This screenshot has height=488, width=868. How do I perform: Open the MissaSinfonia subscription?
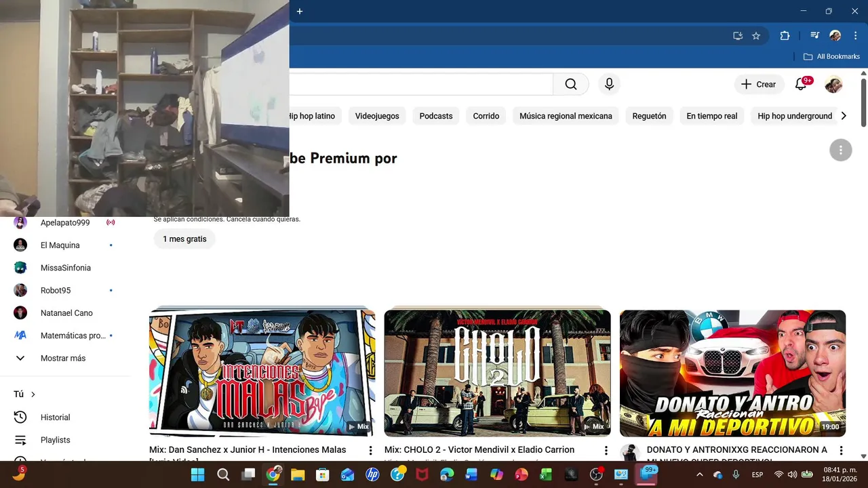pyautogui.click(x=65, y=268)
